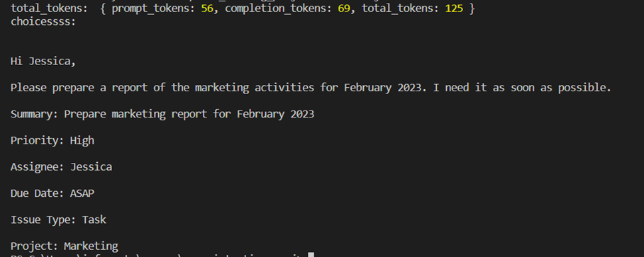Viewport: 644px width, 257px height.
Task: Click the 'Project:' label
Action: (x=35, y=246)
